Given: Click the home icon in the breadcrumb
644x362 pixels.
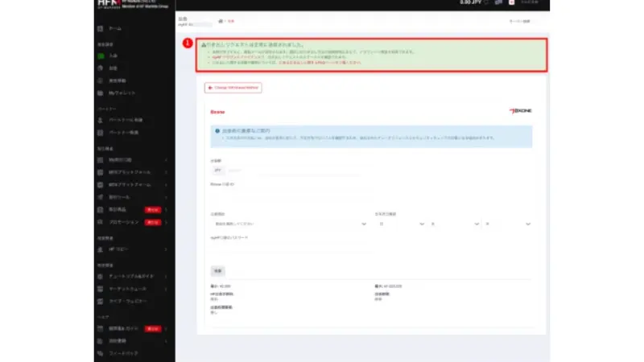Looking at the screenshot, I should point(219,21).
